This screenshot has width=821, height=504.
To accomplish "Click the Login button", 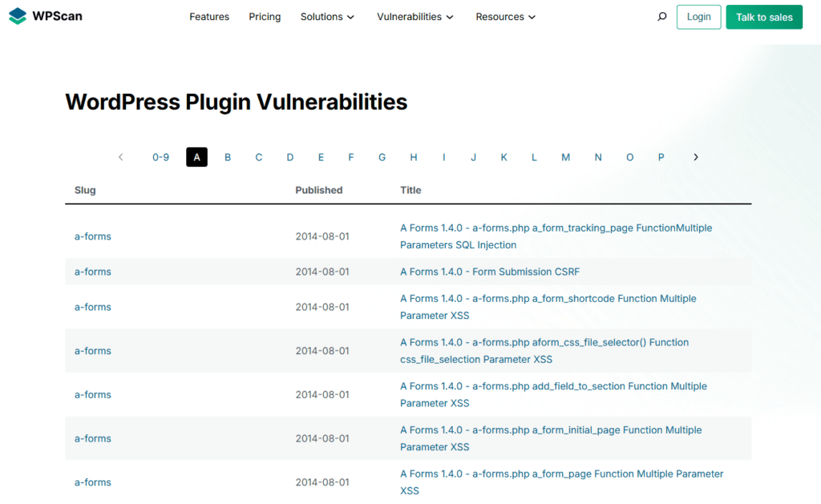I will [699, 17].
